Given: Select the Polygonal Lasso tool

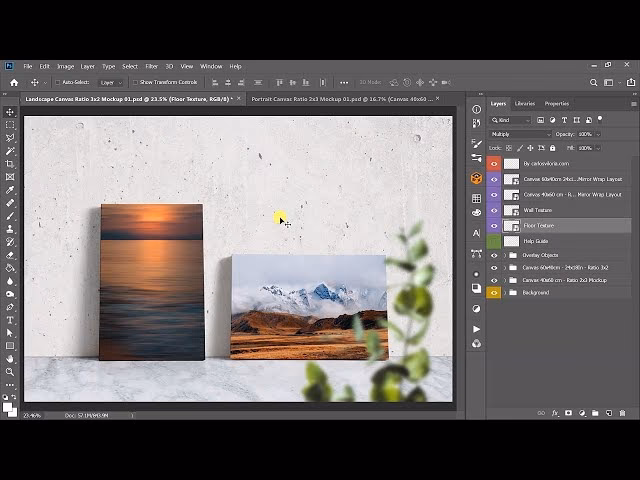Looking at the screenshot, I should (x=10, y=138).
